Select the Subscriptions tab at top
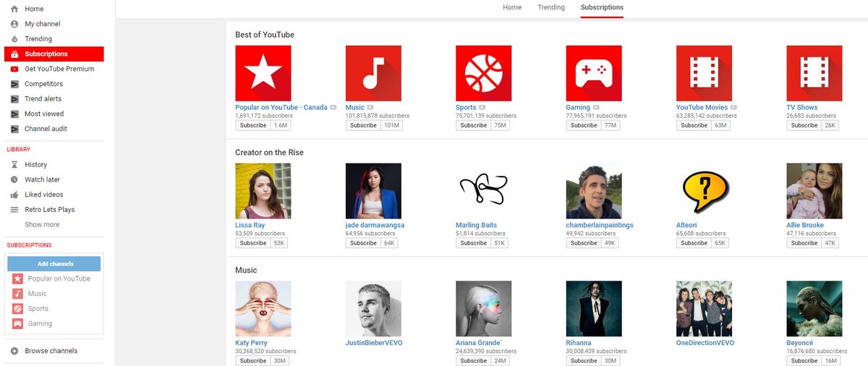 pos(602,7)
